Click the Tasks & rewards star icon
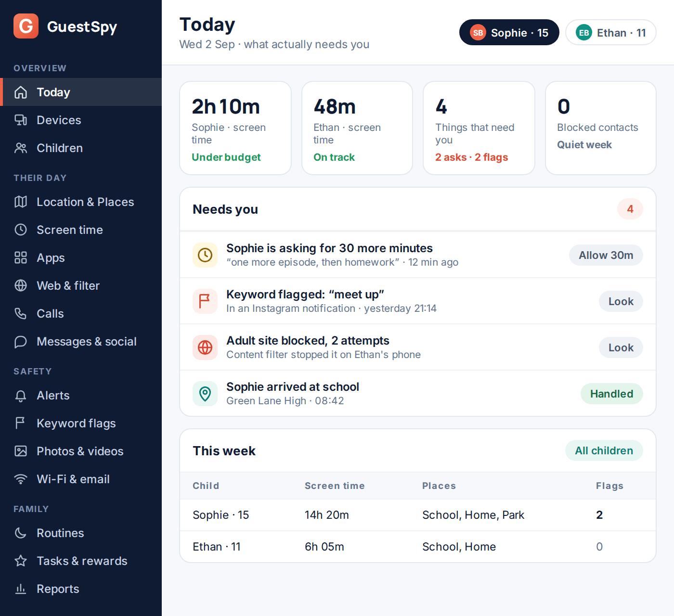This screenshot has width=674, height=616. click(21, 561)
